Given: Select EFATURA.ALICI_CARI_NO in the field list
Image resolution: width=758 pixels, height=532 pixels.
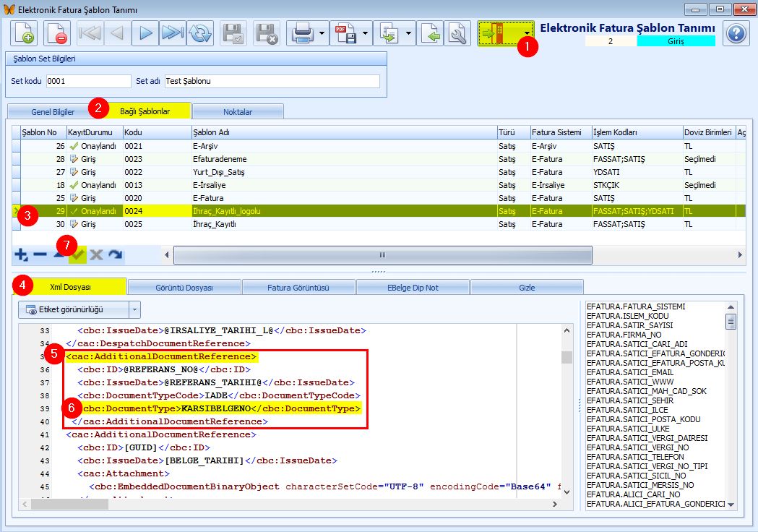Looking at the screenshot, I should (x=633, y=494).
